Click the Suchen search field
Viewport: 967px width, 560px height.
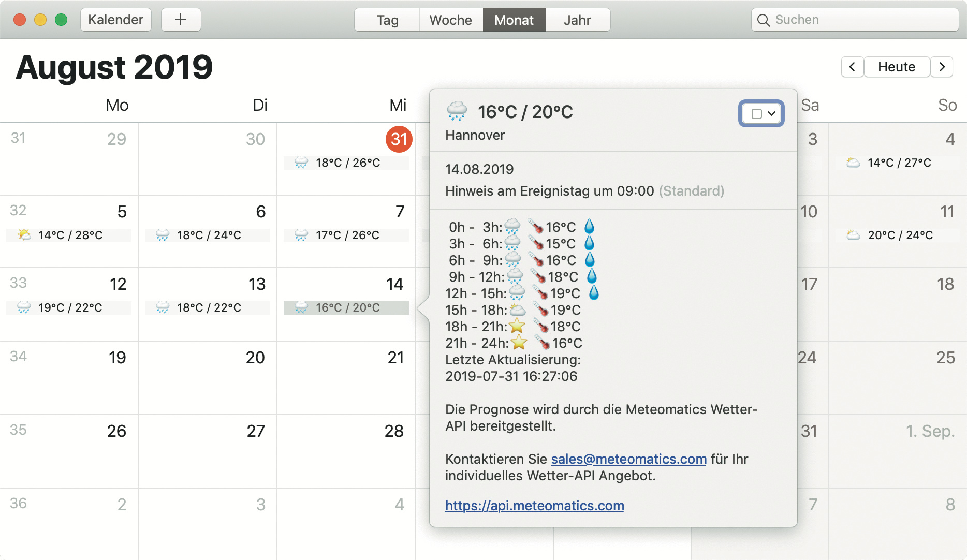[x=859, y=20]
